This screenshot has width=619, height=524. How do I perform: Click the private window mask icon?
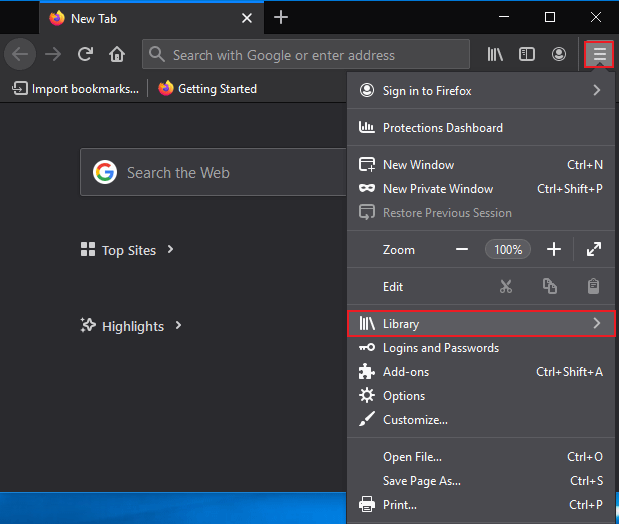point(367,188)
